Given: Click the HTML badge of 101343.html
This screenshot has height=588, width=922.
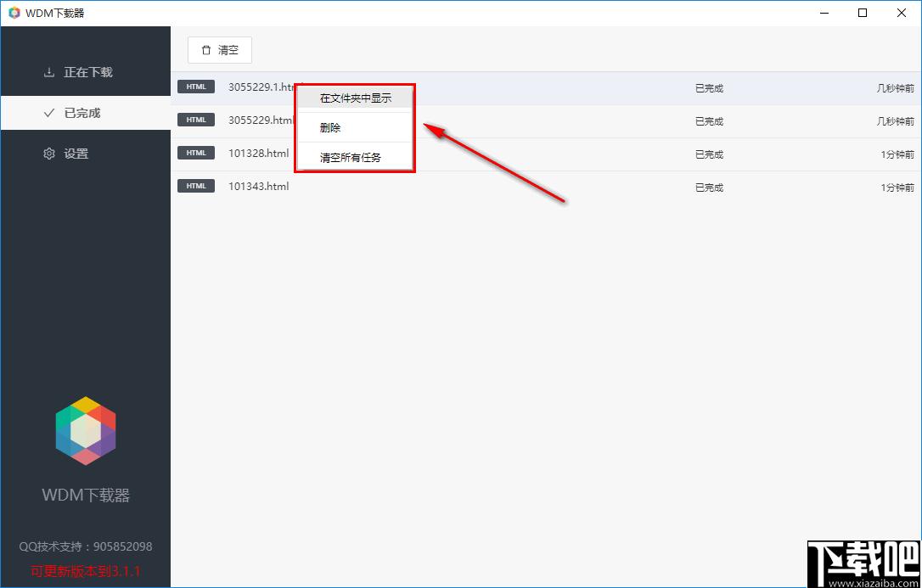Looking at the screenshot, I should (x=196, y=186).
